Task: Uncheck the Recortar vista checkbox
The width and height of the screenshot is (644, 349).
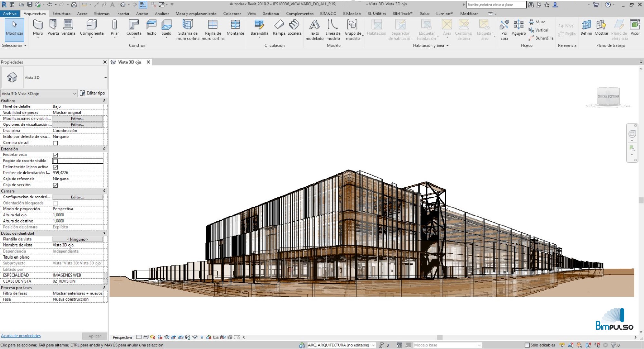Action: click(55, 155)
